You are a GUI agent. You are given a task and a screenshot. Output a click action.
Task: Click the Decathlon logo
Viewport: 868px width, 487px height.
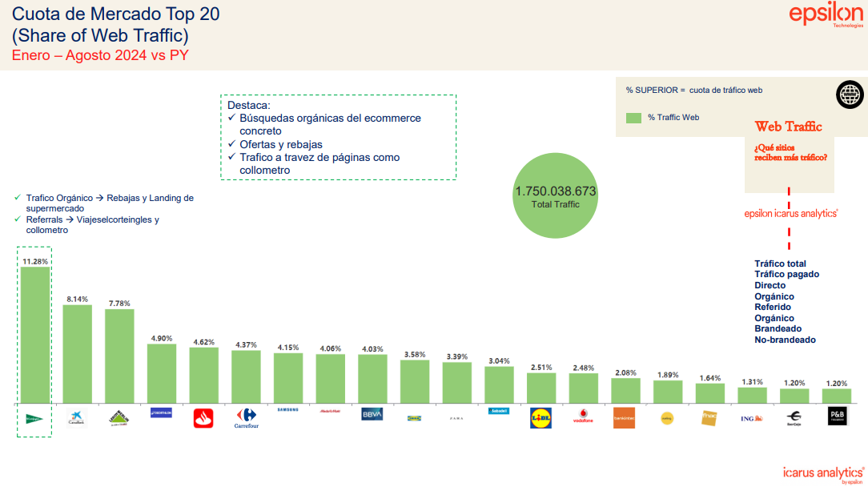click(161, 413)
